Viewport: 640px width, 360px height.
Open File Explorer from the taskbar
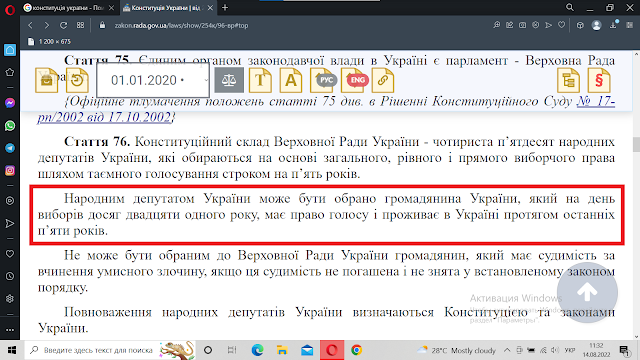[282, 350]
